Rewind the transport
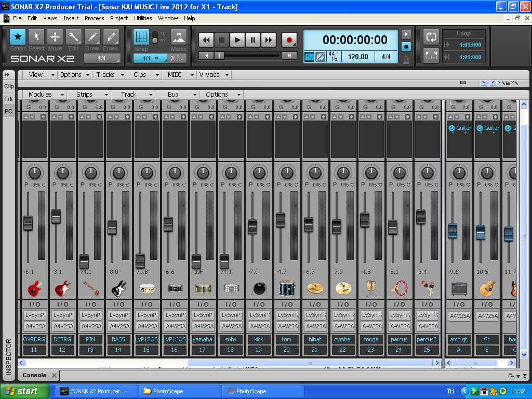The width and height of the screenshot is (532, 399). 206,40
